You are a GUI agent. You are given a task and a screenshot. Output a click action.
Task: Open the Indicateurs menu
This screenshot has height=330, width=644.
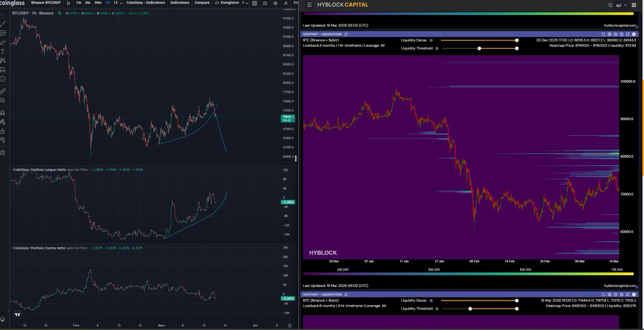pyautogui.click(x=180, y=3)
